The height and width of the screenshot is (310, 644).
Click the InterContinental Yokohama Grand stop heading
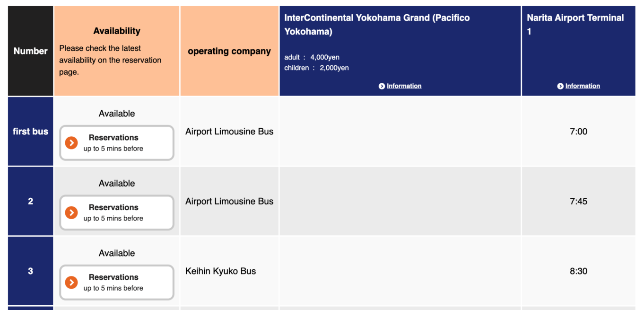click(377, 25)
